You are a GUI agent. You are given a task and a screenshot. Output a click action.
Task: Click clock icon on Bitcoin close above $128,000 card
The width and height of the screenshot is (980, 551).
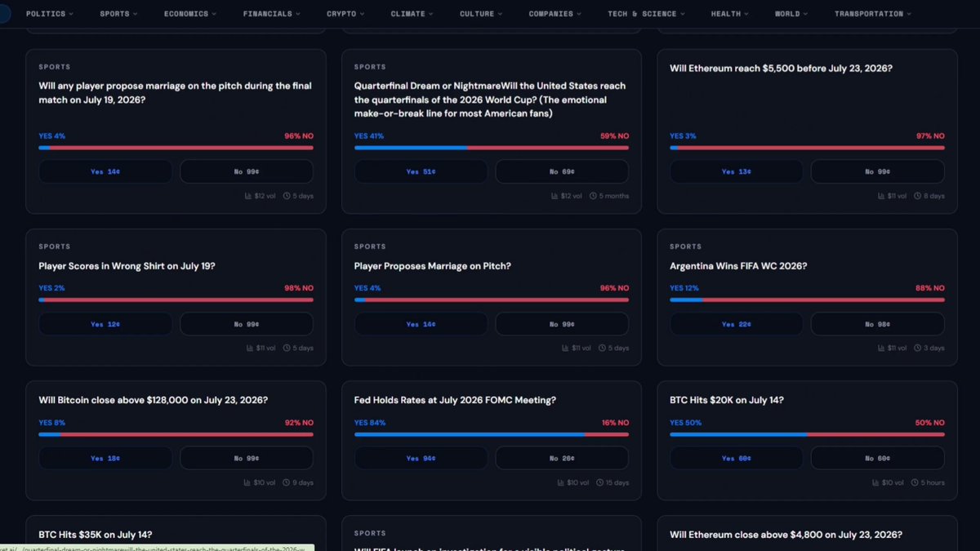(287, 482)
